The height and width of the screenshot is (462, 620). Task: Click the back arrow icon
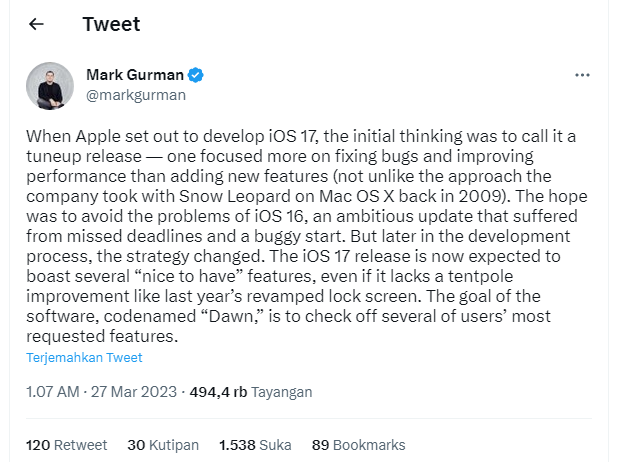(x=37, y=24)
